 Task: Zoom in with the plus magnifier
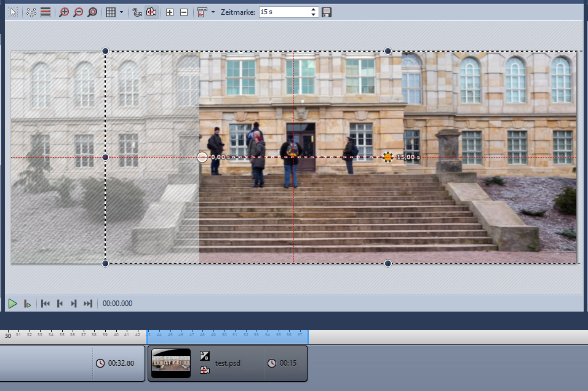pyautogui.click(x=64, y=12)
